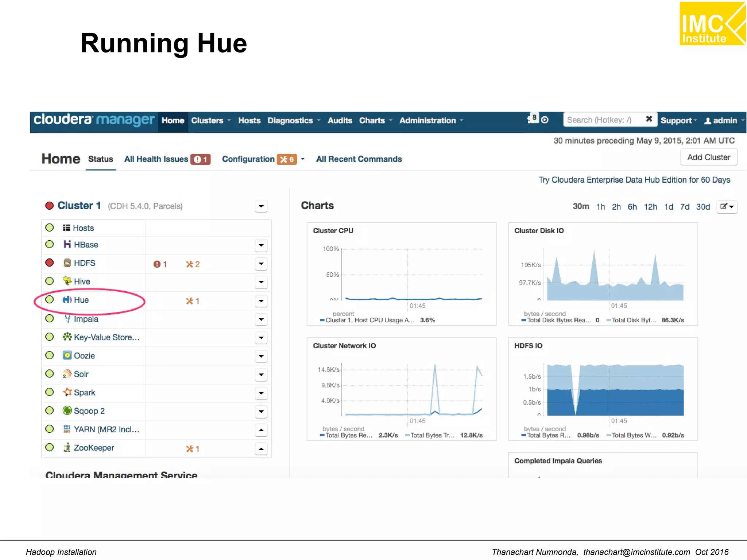Open HBase actions dropdown
This screenshot has width=747, height=560.
[261, 245]
